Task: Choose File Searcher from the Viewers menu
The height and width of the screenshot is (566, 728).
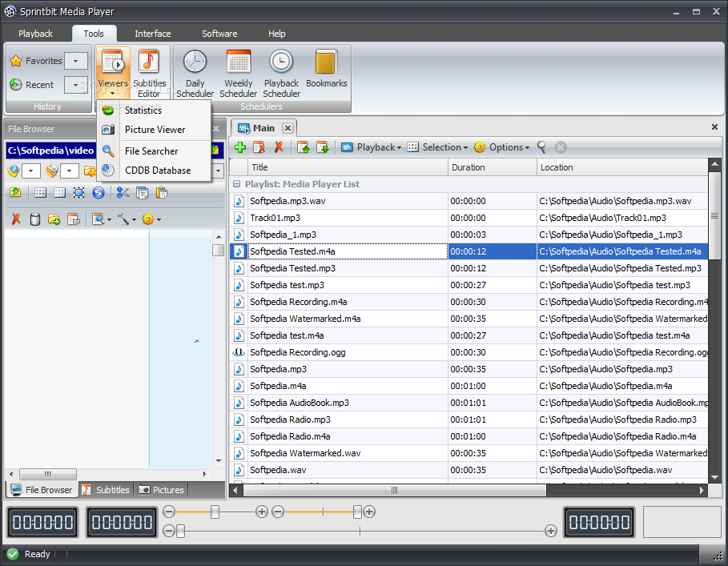Action: click(154, 151)
